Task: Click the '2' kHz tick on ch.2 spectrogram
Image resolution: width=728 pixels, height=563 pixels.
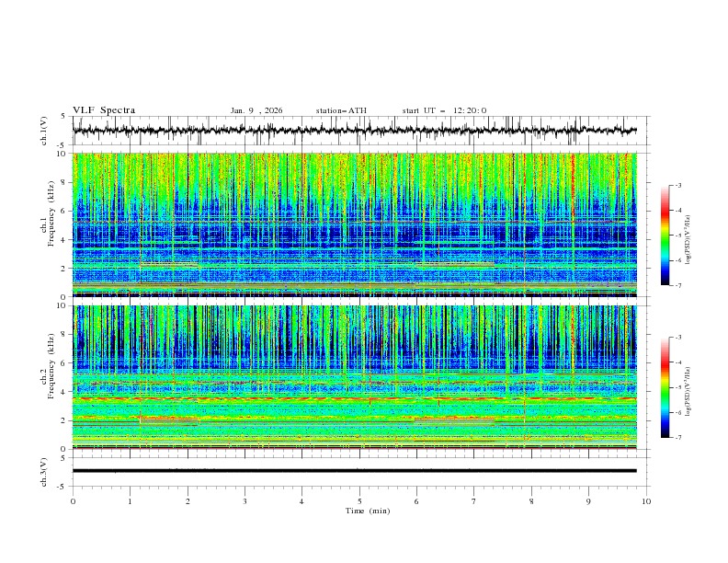Action: tap(63, 420)
